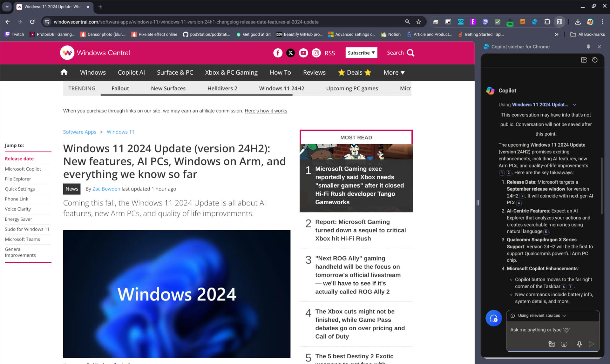Click the Copilot sidebar chat icon

click(x=493, y=318)
